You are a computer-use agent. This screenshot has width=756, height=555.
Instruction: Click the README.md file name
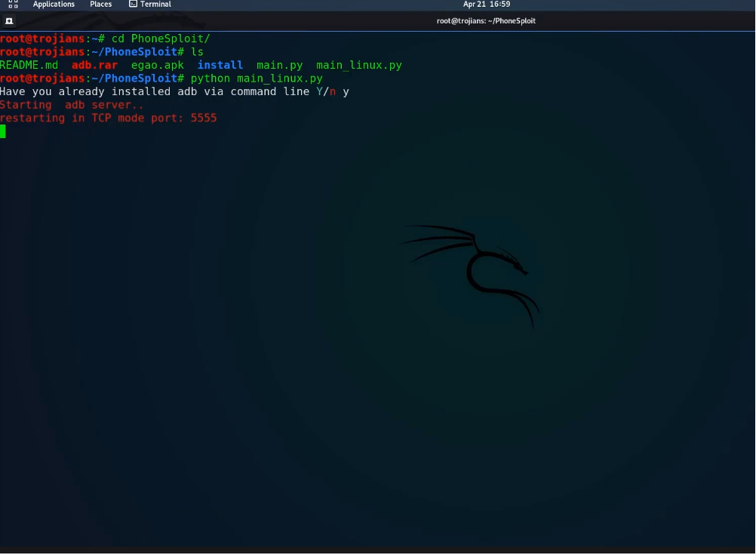pos(29,65)
